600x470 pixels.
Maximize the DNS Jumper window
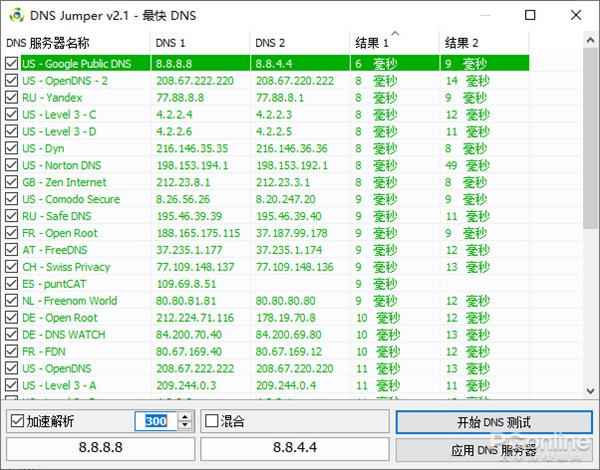pyautogui.click(x=530, y=15)
